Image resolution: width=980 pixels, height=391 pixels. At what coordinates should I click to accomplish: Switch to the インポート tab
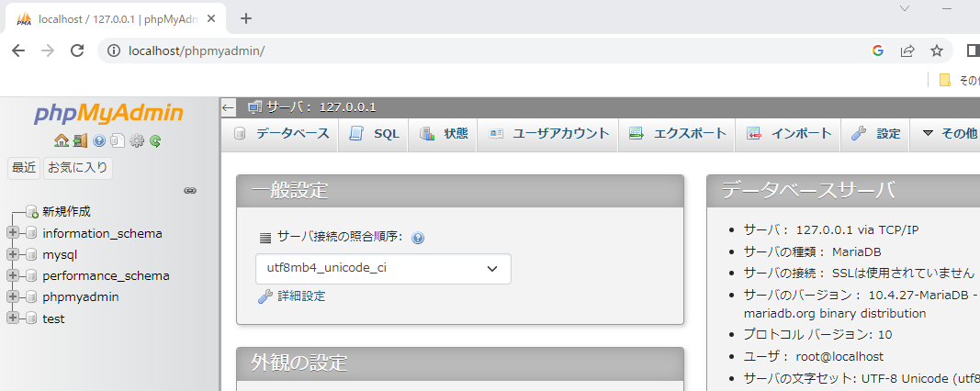[x=789, y=134]
